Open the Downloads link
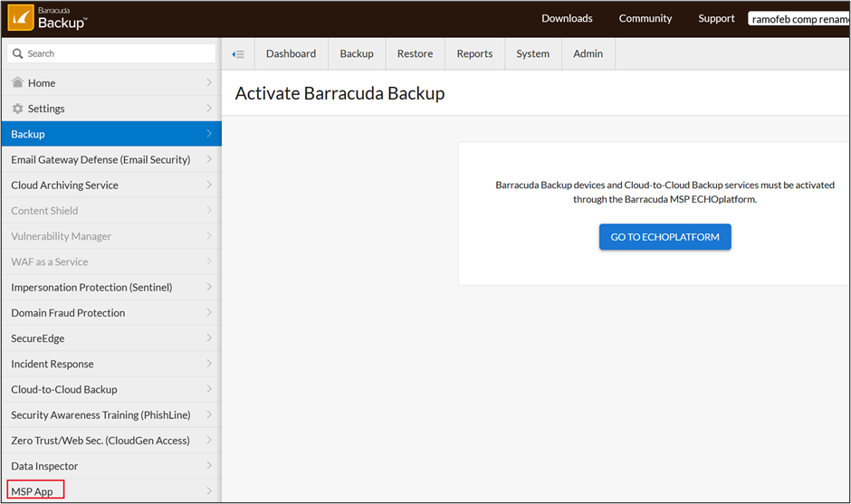 coord(567,18)
